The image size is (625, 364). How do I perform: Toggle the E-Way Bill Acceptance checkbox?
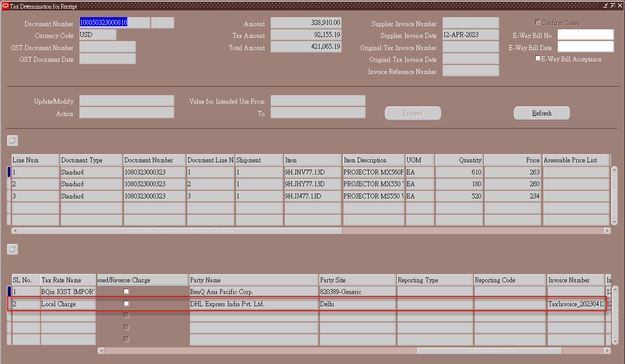[537, 58]
